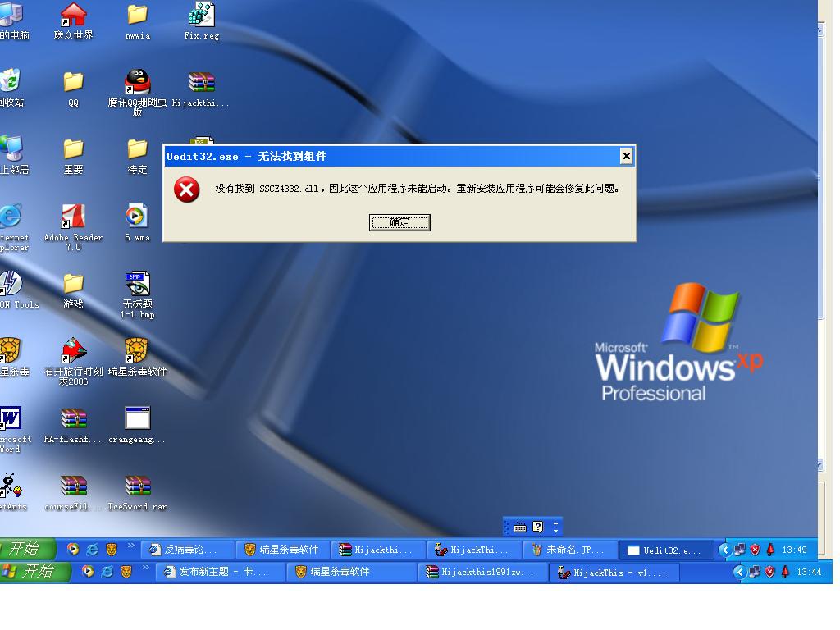Screen dimensions: 840x630
Task: Select the 瑞星杀毒软件 lion desktop icon
Action: tap(138, 358)
